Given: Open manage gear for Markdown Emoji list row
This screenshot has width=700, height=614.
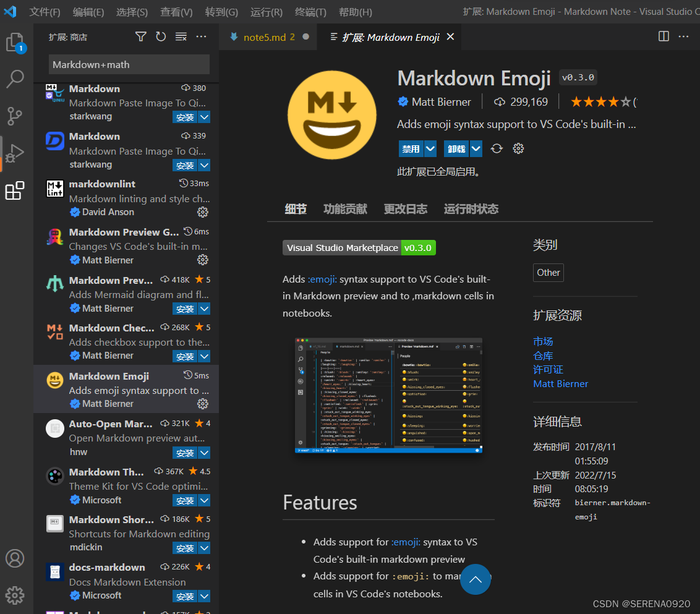Looking at the screenshot, I should pos(203,404).
